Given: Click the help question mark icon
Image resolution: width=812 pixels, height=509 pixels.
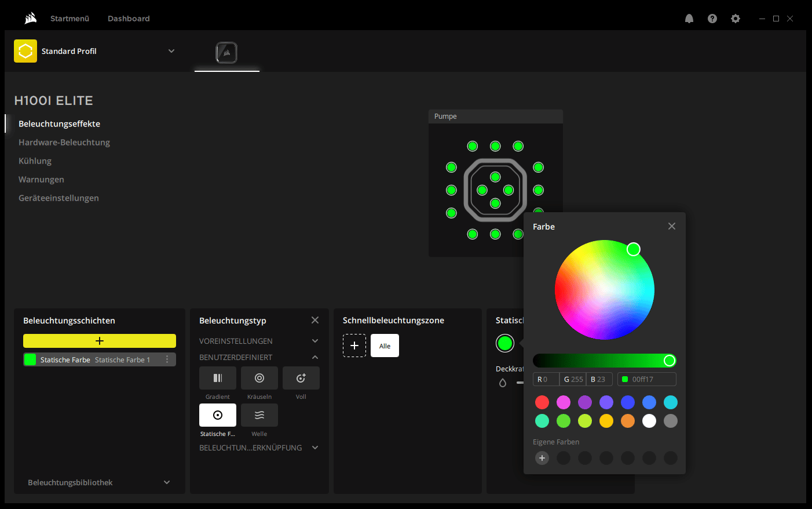Looking at the screenshot, I should [712, 19].
